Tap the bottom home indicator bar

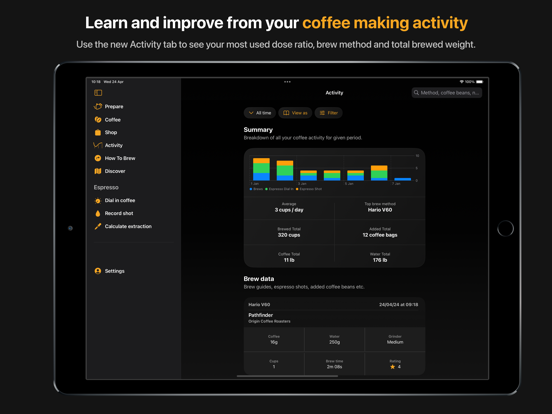pyautogui.click(x=287, y=376)
